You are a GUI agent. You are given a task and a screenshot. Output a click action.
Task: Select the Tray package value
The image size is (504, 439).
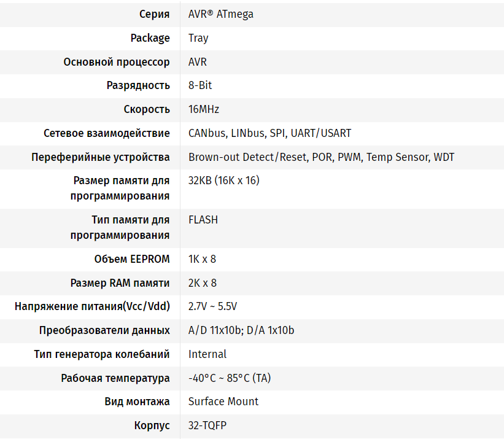[x=198, y=38]
